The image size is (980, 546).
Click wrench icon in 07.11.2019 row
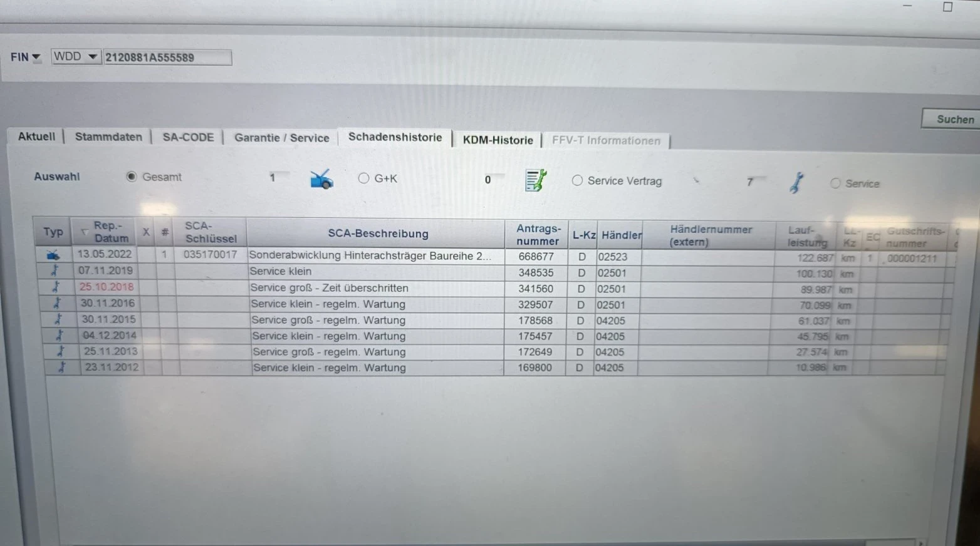pos(55,270)
